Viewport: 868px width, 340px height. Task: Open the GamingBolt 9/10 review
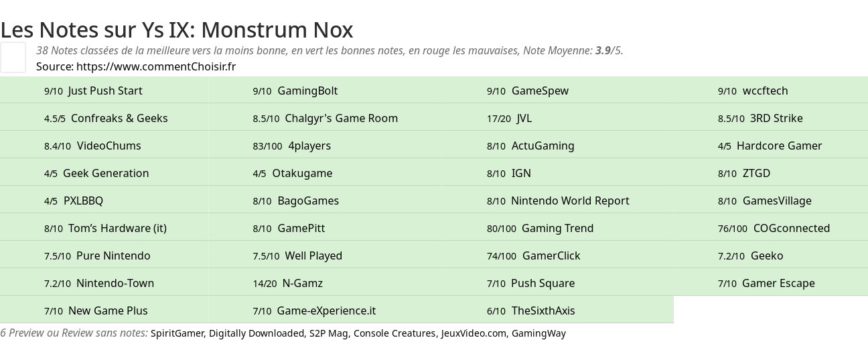(307, 91)
